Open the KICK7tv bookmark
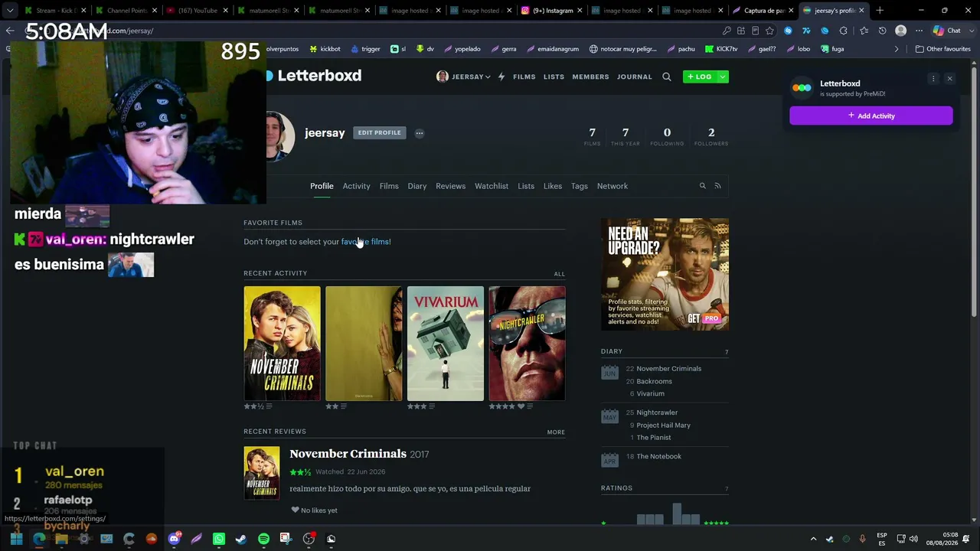980x551 pixels. 721,49
